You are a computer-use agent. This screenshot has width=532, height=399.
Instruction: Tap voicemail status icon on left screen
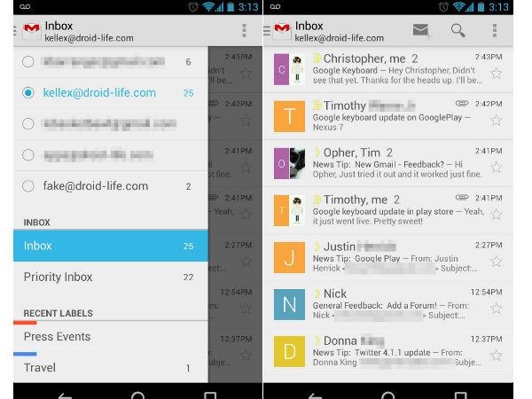[25, 7]
